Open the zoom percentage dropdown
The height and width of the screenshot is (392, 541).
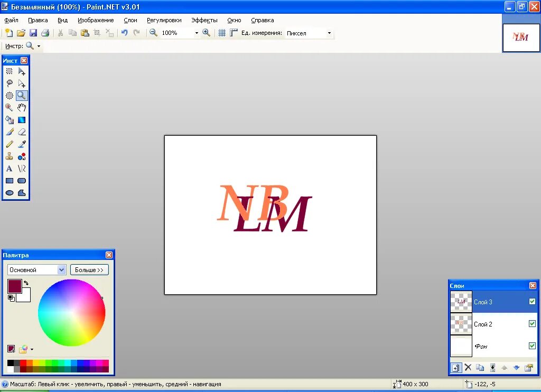(197, 33)
